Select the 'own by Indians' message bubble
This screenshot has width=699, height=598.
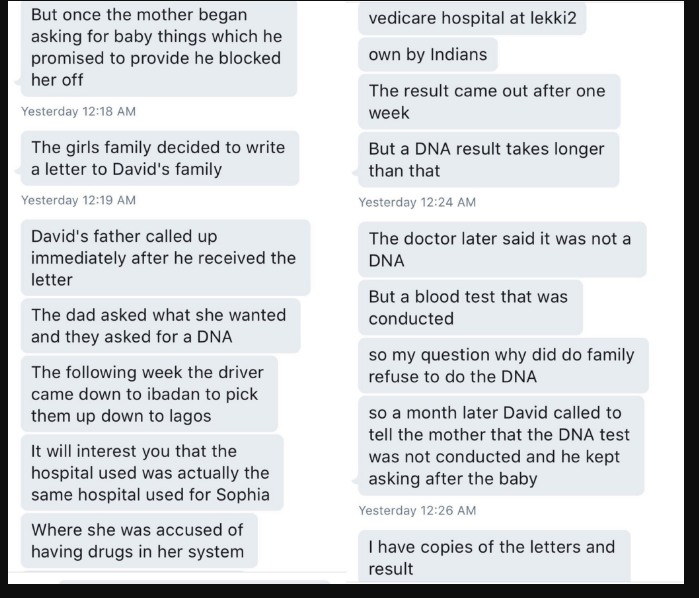(428, 54)
